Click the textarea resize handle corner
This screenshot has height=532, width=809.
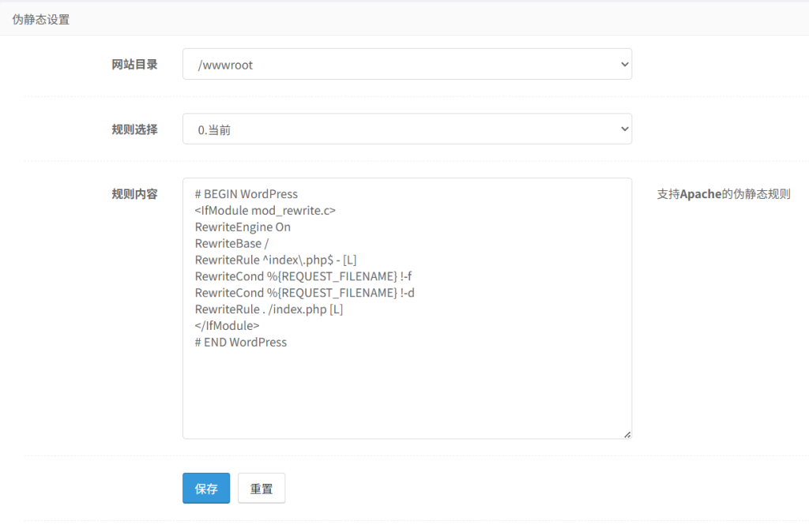point(627,435)
